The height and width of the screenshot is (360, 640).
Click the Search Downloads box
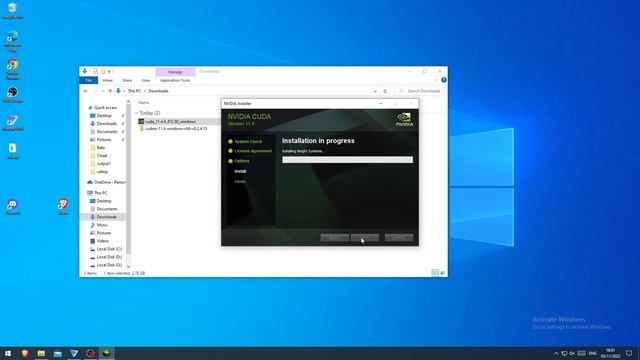click(418, 91)
